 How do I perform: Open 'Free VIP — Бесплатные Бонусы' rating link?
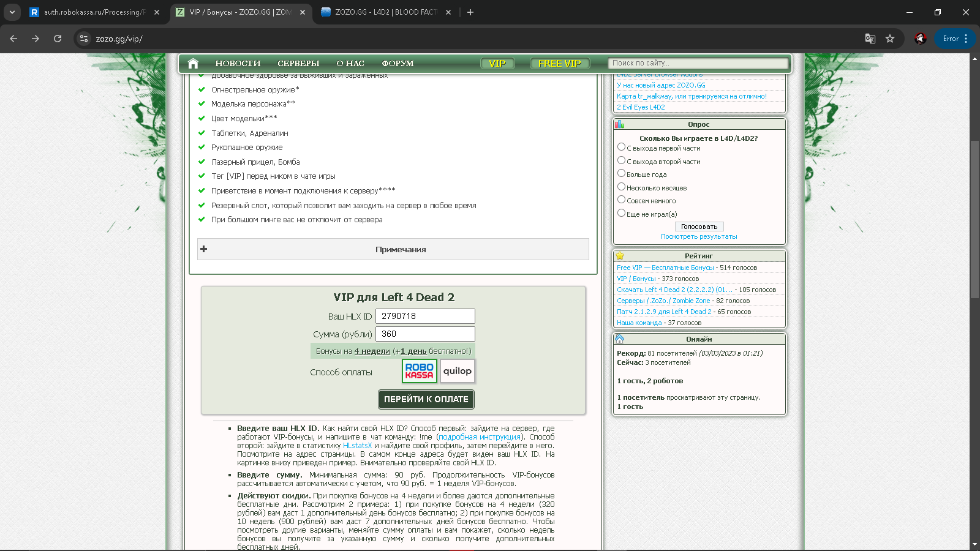point(665,268)
